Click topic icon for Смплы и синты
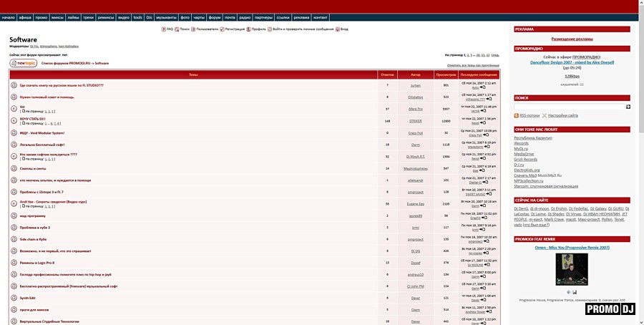 pos(14,168)
